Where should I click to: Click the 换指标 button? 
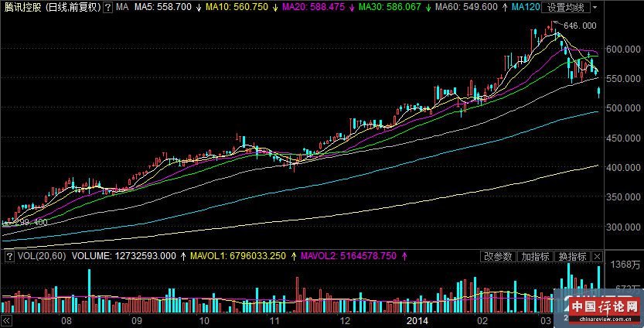573,257
